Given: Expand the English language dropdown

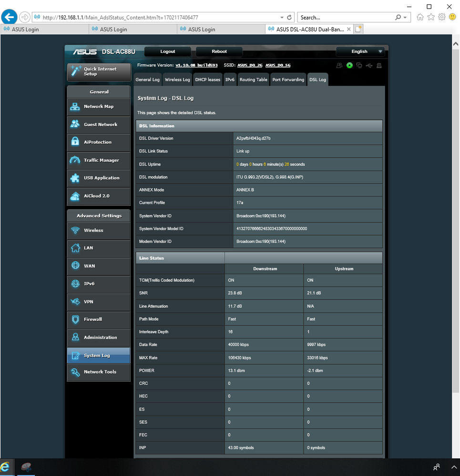Looking at the screenshot, I should [380, 51].
